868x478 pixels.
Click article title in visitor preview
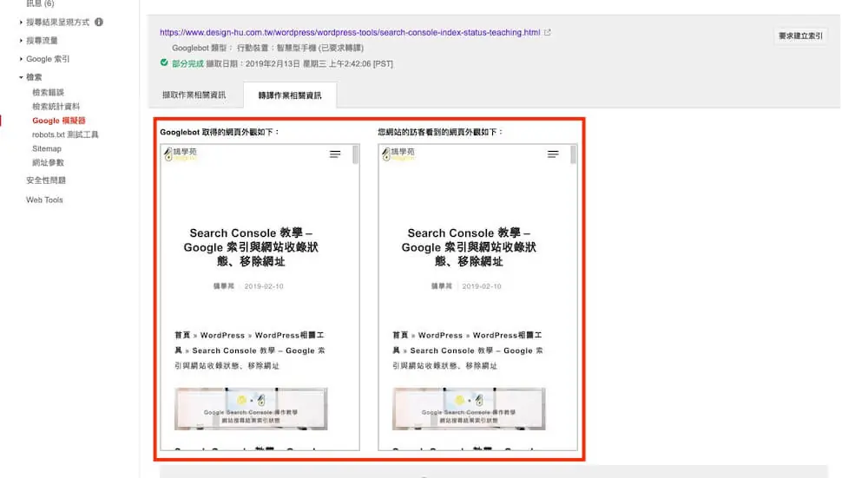click(x=469, y=247)
